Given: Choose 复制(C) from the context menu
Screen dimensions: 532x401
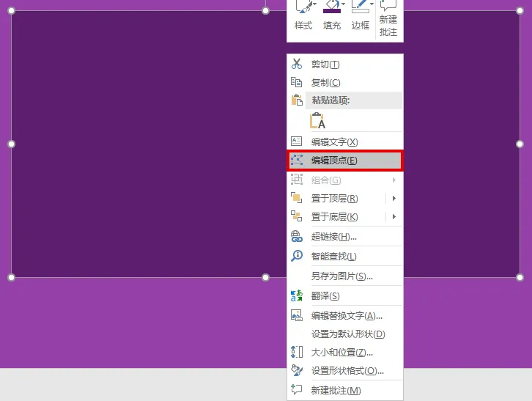Looking at the screenshot, I should coord(345,83).
